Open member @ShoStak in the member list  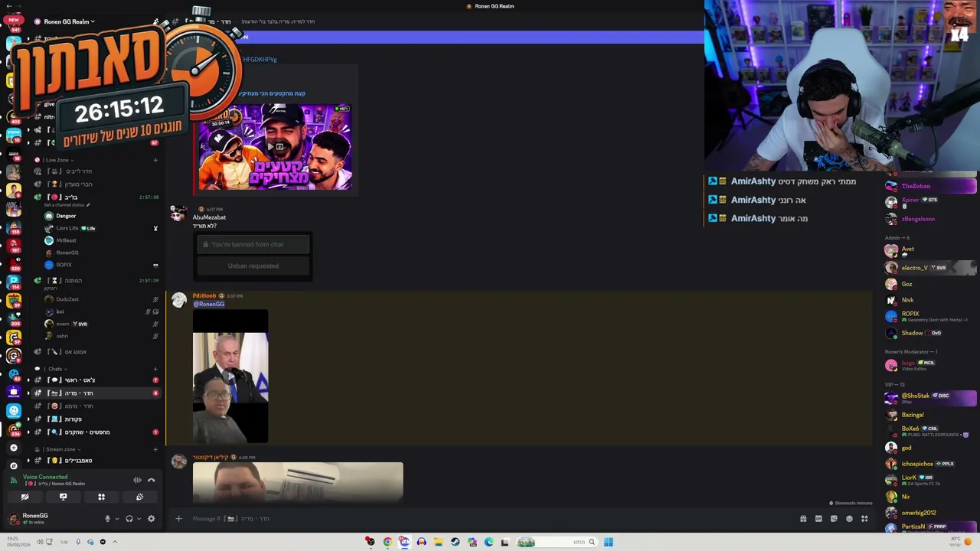pyautogui.click(x=930, y=398)
